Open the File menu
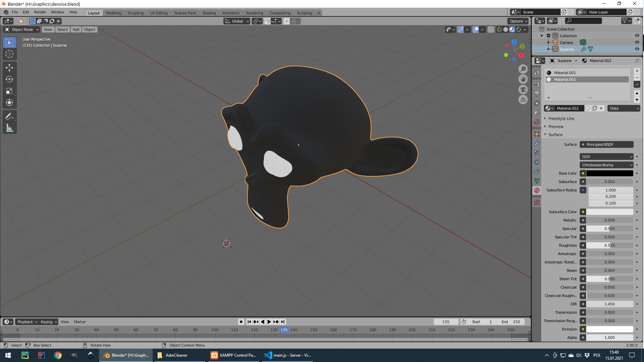The width and height of the screenshot is (644, 362). [15, 12]
